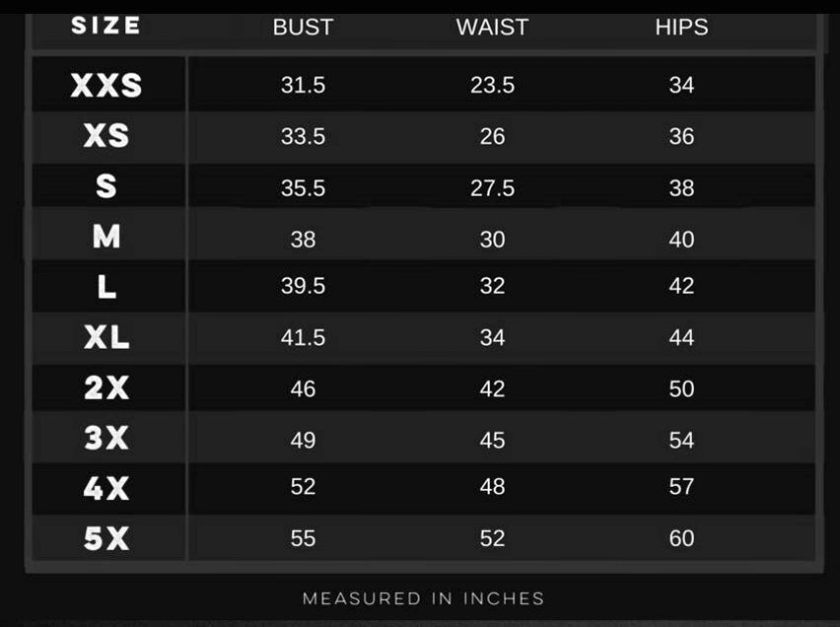The image size is (840, 627).
Task: Click the 60 hips value for 5X
Action: point(681,538)
